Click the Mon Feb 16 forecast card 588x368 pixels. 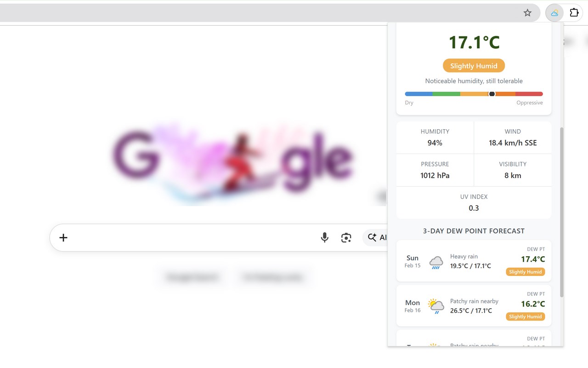(x=474, y=305)
